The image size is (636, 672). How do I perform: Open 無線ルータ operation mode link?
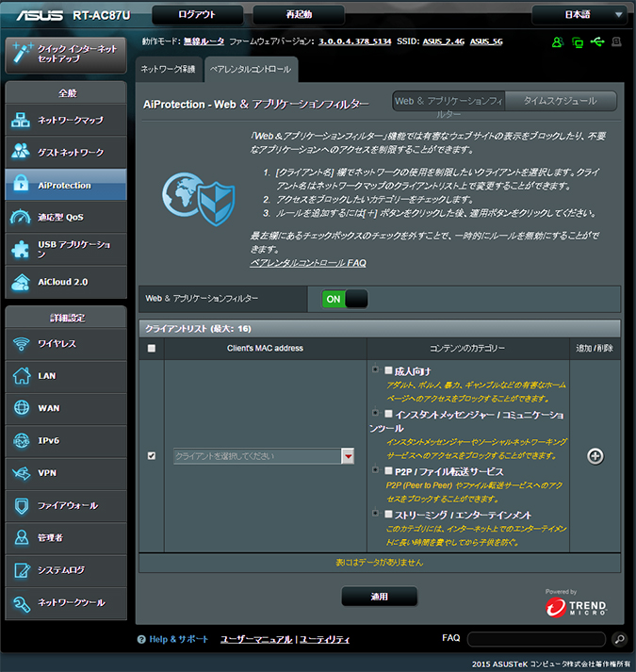[x=204, y=41]
